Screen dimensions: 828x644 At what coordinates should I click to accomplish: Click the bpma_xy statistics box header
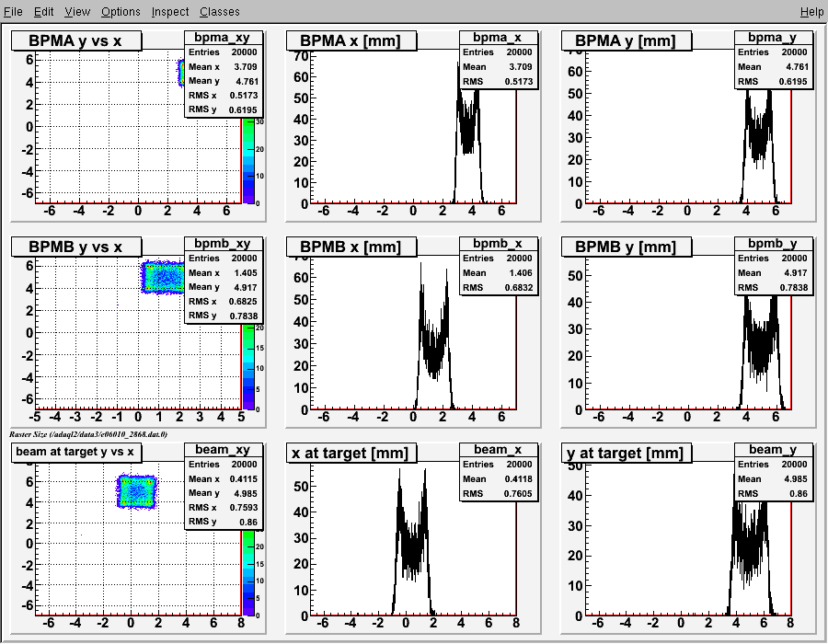click(x=223, y=37)
